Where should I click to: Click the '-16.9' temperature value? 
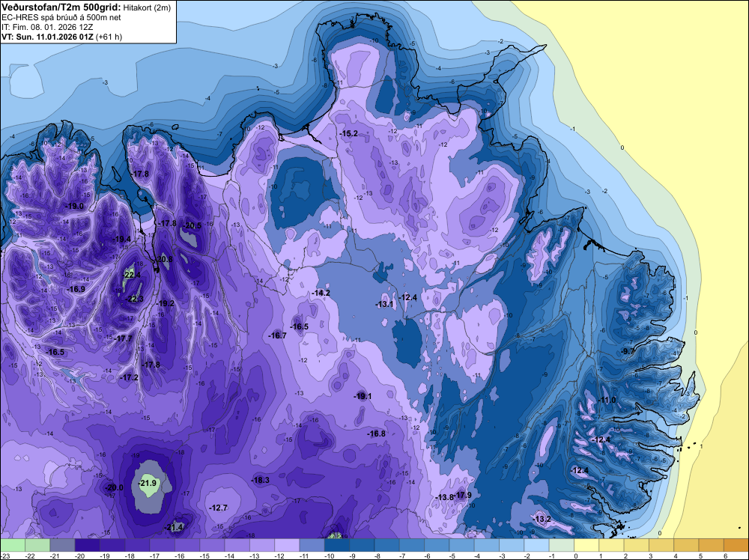pos(76,289)
